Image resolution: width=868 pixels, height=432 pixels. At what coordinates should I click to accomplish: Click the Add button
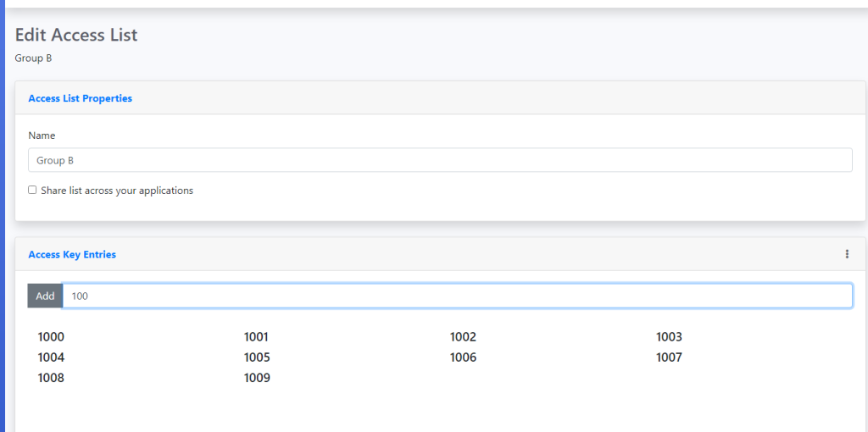[45, 296]
